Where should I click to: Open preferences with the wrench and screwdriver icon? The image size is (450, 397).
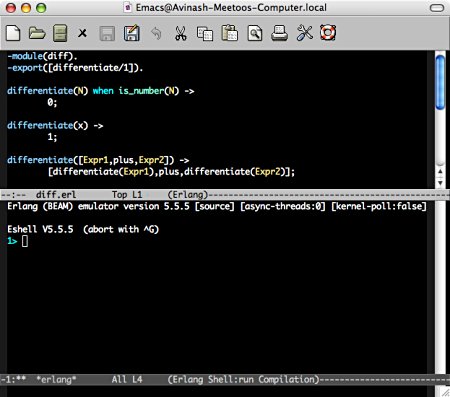click(304, 33)
